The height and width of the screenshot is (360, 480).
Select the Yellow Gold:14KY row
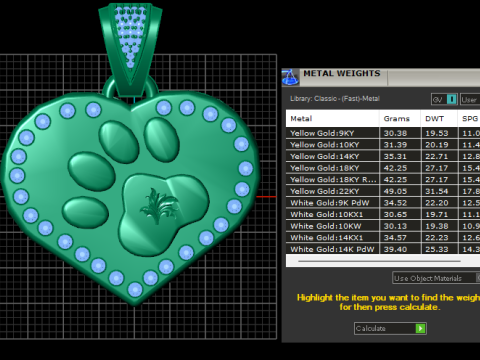[383, 156]
